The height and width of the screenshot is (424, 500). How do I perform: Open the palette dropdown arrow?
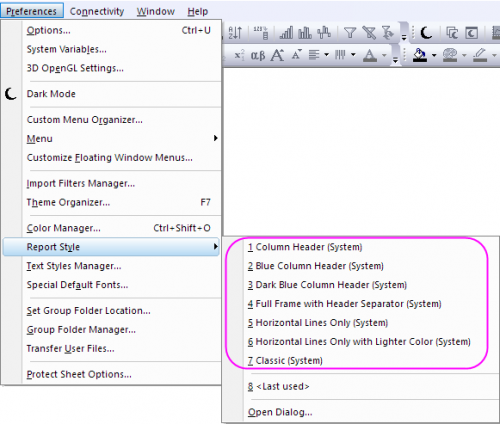click(x=464, y=55)
